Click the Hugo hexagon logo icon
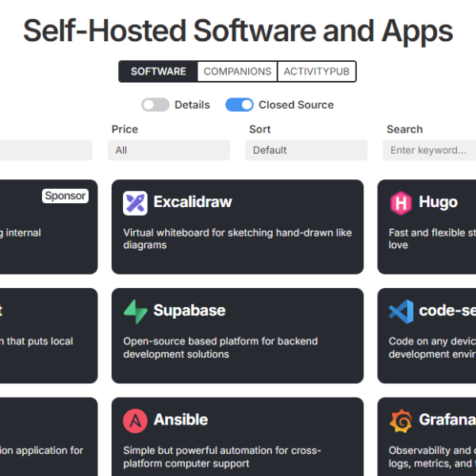Viewport: 476px width, 476px height. pyautogui.click(x=401, y=203)
